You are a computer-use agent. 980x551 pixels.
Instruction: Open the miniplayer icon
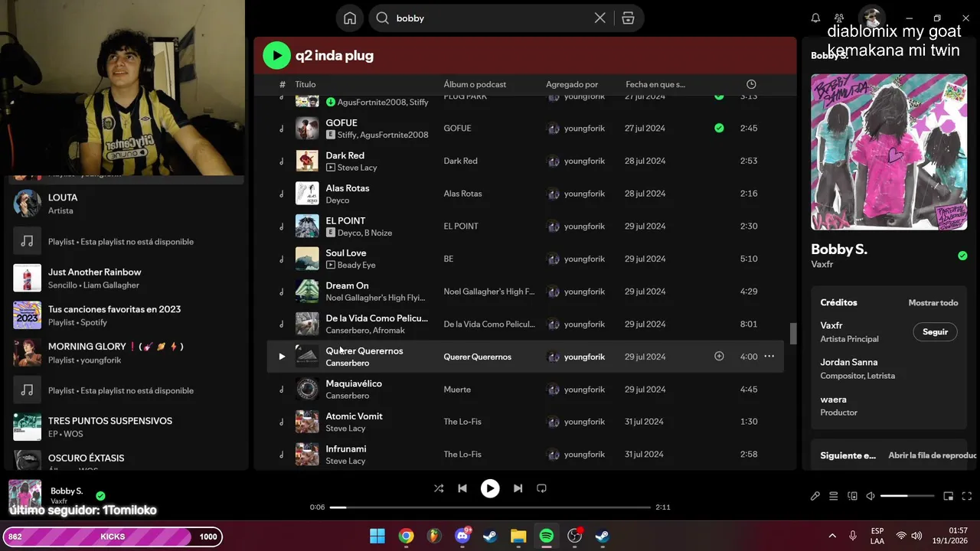948,496
